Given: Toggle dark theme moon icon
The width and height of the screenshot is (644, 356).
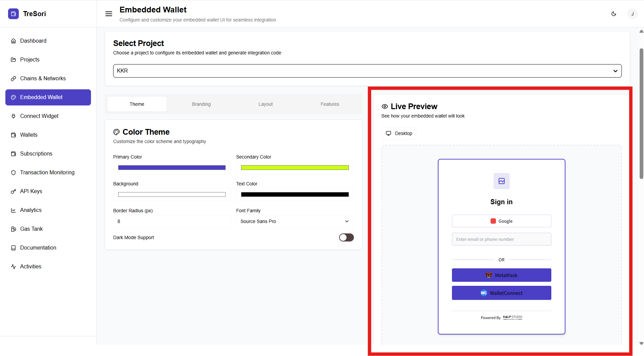Looking at the screenshot, I should pos(614,14).
